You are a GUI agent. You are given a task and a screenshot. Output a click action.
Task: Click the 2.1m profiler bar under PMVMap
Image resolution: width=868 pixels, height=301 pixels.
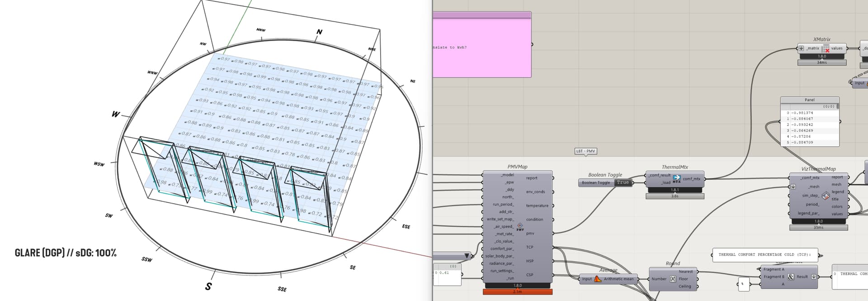[x=517, y=292]
